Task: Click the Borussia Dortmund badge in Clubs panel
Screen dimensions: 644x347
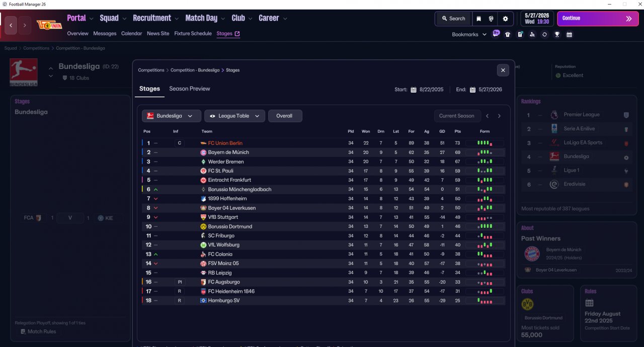Action: click(527, 304)
